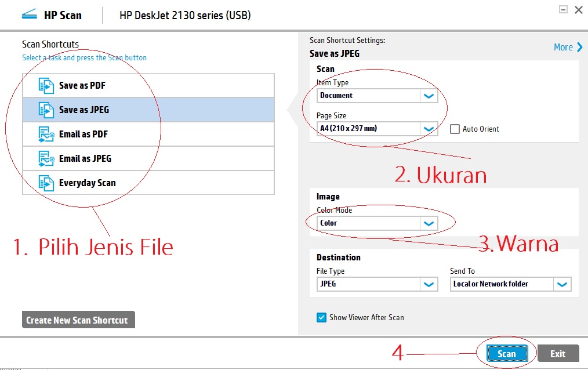Click the 'Image' section heading
Screen dimensions: 588x370
pos(328,197)
